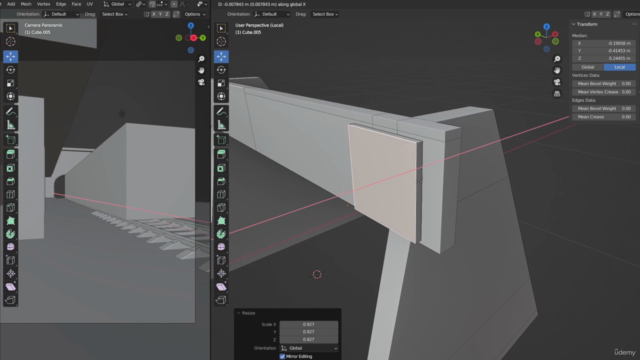This screenshot has width=640, height=360.
Task: Activate the Move tool in left viewport
Action: [x=11, y=56]
